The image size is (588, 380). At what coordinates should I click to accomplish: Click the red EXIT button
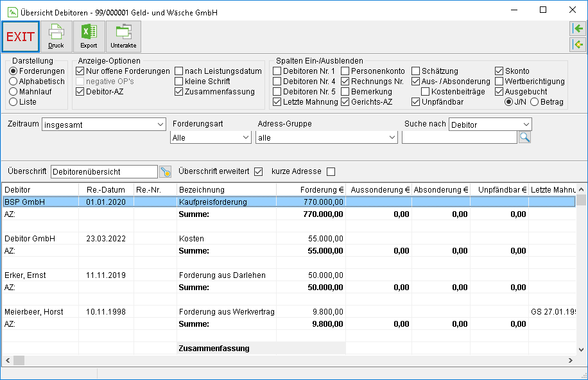(x=21, y=37)
